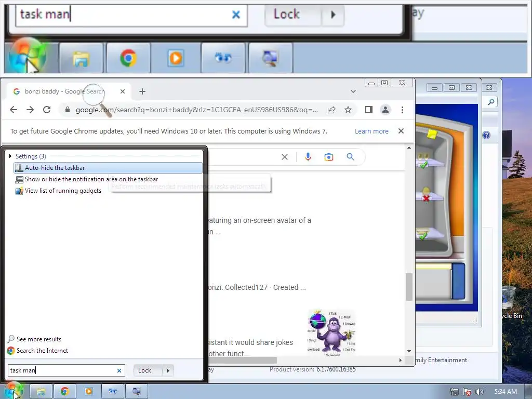Image resolution: width=532 pixels, height=399 pixels.
Task: Expand the shutdown options arrow beside Lock
Action: point(168,370)
